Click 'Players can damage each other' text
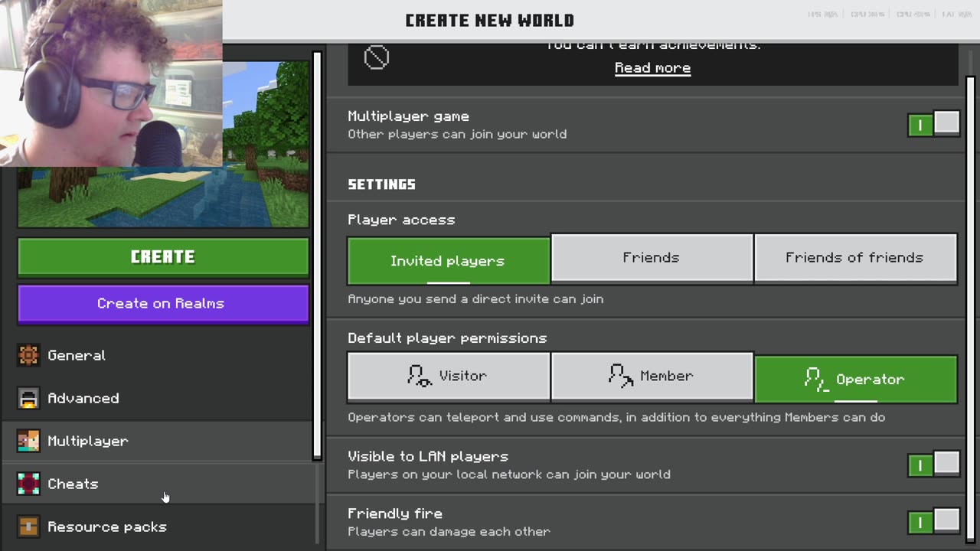The width and height of the screenshot is (980, 551). point(449,531)
